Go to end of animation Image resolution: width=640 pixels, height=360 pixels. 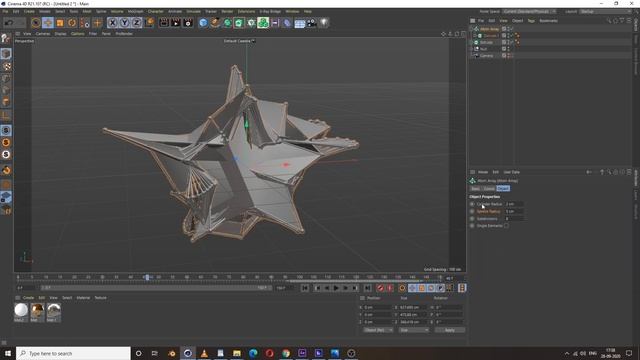point(367,288)
